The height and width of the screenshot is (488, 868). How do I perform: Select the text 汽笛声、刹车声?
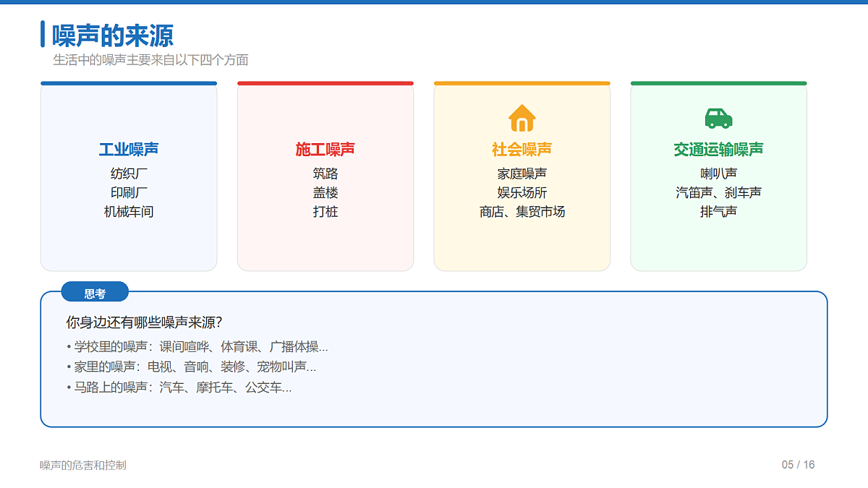tap(718, 192)
